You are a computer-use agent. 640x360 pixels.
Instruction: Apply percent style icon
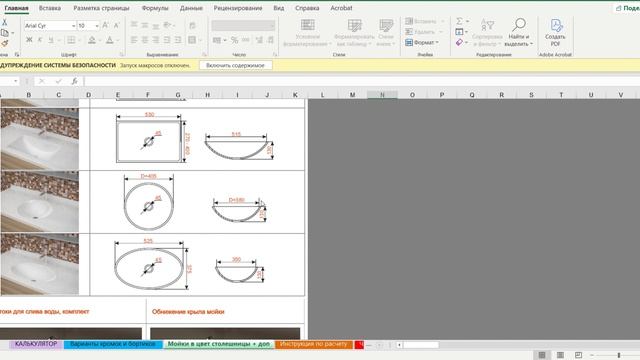(x=234, y=40)
